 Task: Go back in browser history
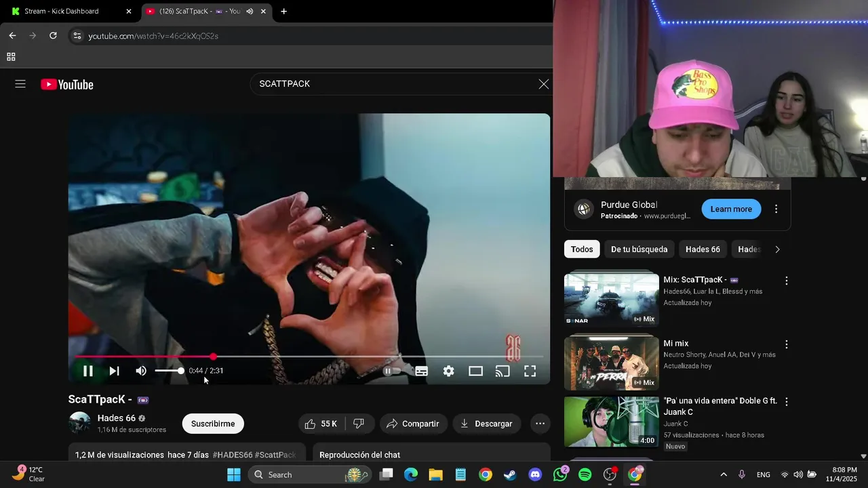12,36
